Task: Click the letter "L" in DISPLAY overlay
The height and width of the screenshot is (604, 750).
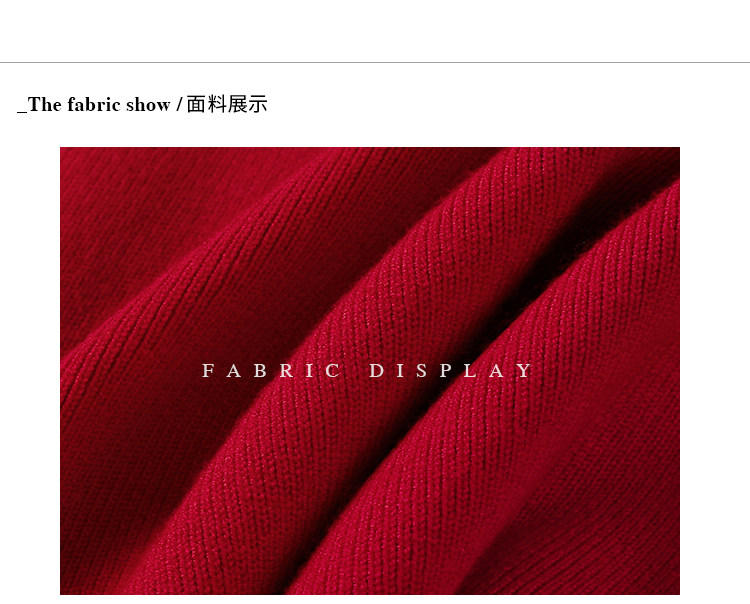Action: pos(470,371)
